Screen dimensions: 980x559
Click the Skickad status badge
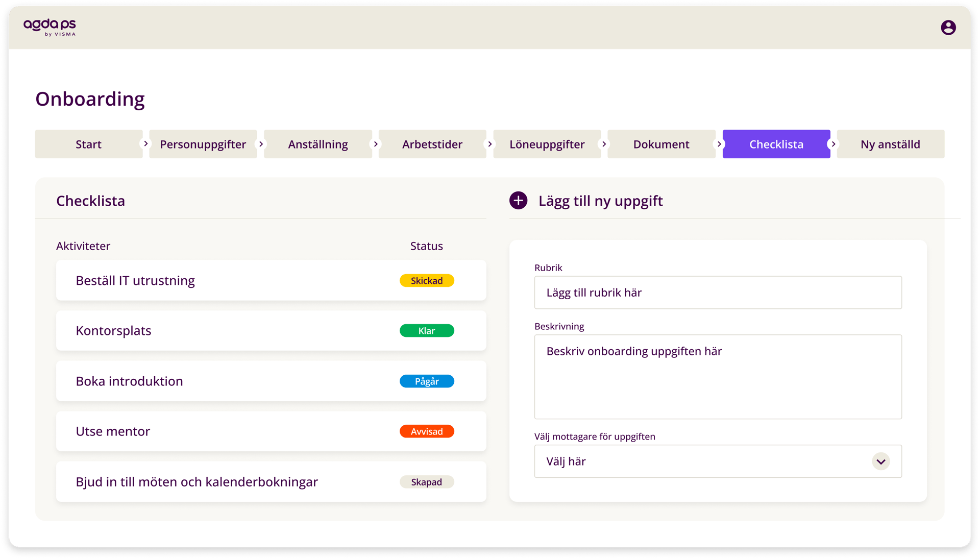[427, 280]
